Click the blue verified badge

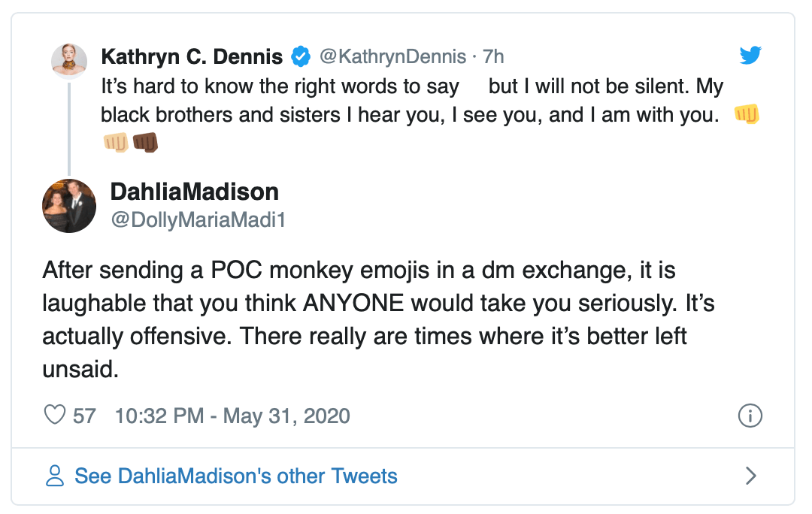click(301, 56)
